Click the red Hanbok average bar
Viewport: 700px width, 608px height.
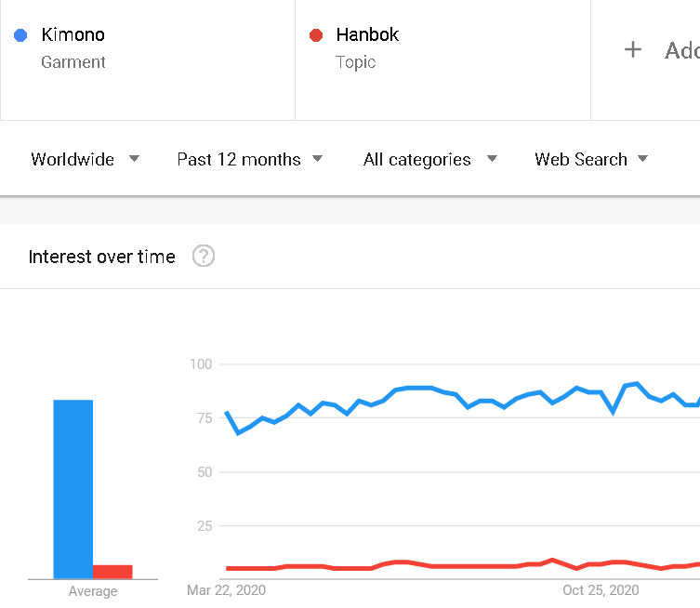point(112,572)
